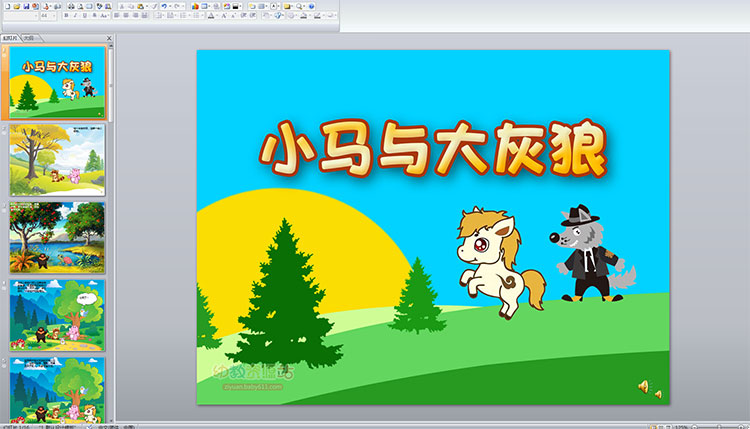Screen dimensions: 750x429
Task: Click the black-and-white color/grayscale icon
Action: point(235,6)
